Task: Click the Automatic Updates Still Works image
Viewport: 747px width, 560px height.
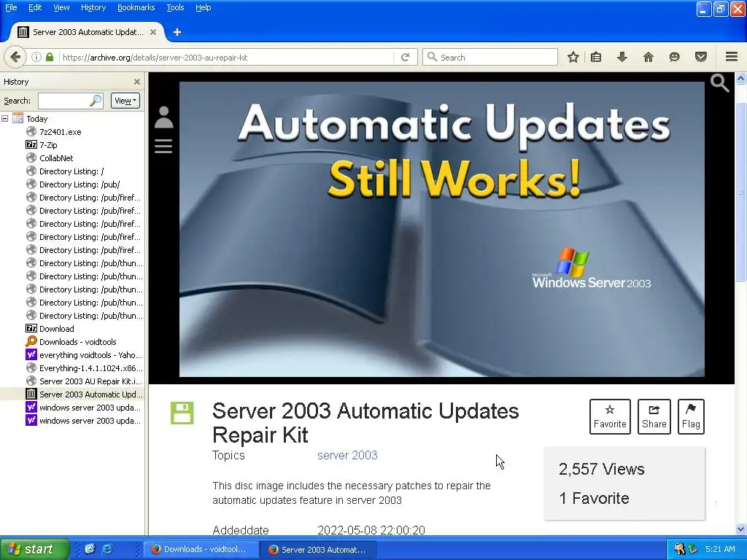Action: pos(441,229)
